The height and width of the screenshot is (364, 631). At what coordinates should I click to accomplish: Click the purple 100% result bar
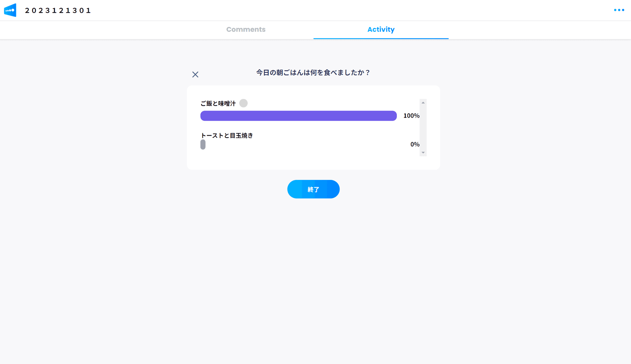[x=298, y=116]
